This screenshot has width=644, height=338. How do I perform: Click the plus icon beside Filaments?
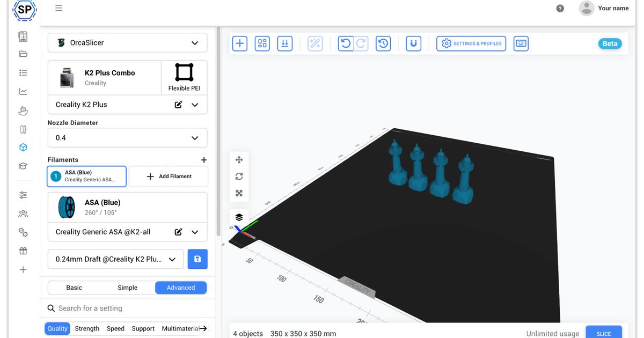pyautogui.click(x=203, y=160)
